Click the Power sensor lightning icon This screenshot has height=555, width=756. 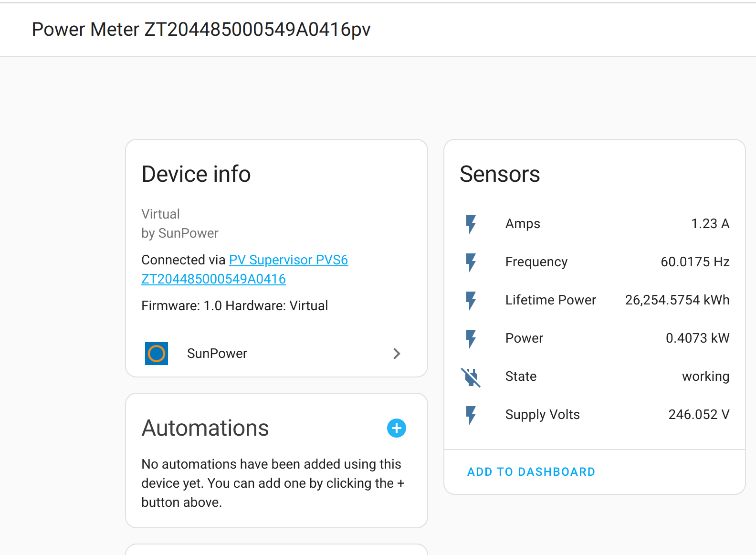coord(471,338)
